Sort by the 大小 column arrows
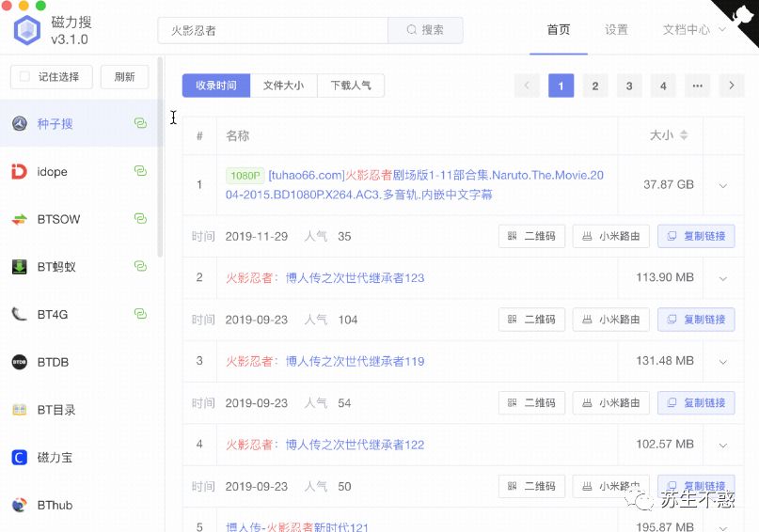 (684, 135)
